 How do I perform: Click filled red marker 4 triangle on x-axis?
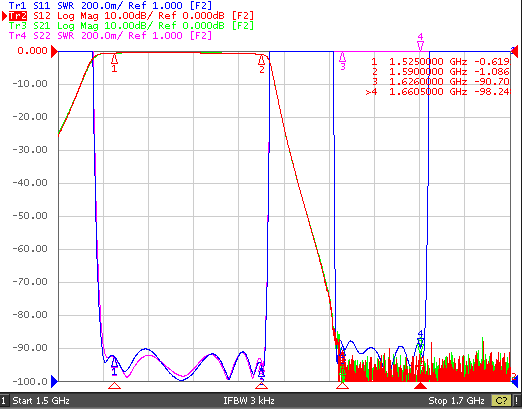[x=420, y=386]
